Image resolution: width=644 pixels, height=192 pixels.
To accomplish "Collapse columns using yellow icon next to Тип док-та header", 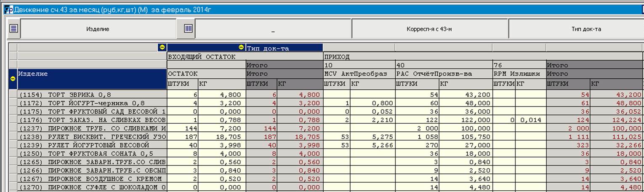I will pyautogui.click(x=241, y=48).
